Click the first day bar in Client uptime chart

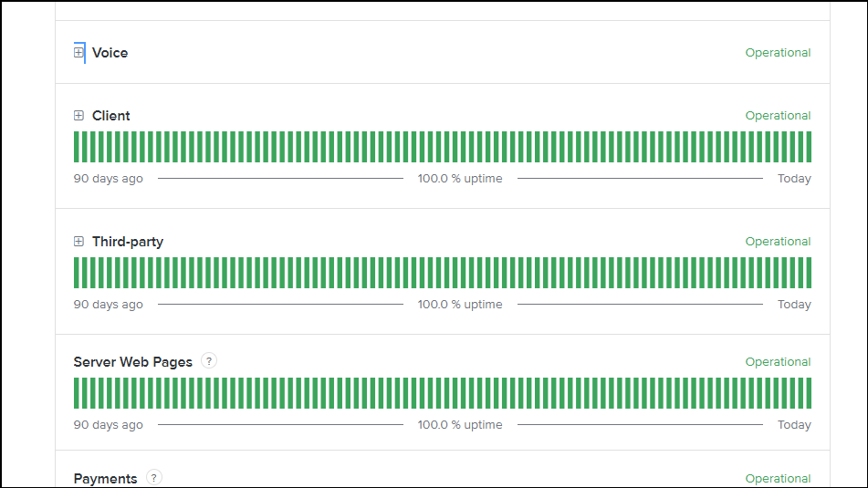pyautogui.click(x=77, y=147)
